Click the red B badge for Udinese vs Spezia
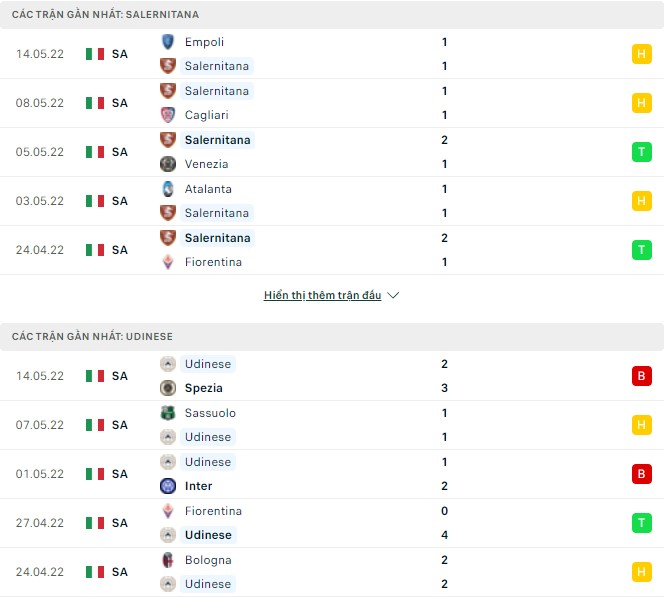This screenshot has height=597, width=670. click(x=642, y=376)
